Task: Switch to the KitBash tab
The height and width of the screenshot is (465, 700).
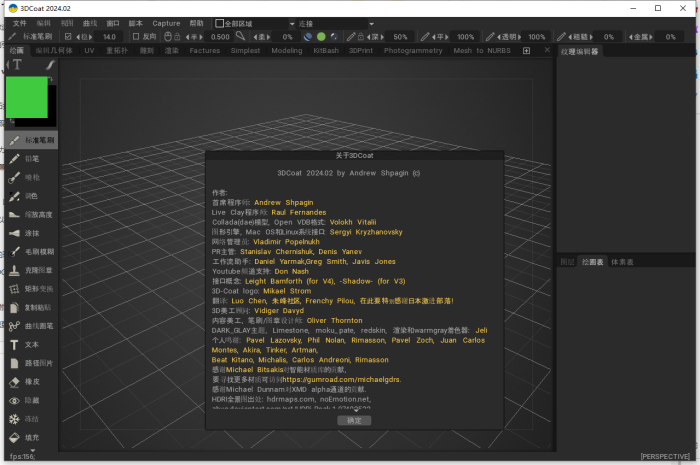Action: [x=326, y=51]
